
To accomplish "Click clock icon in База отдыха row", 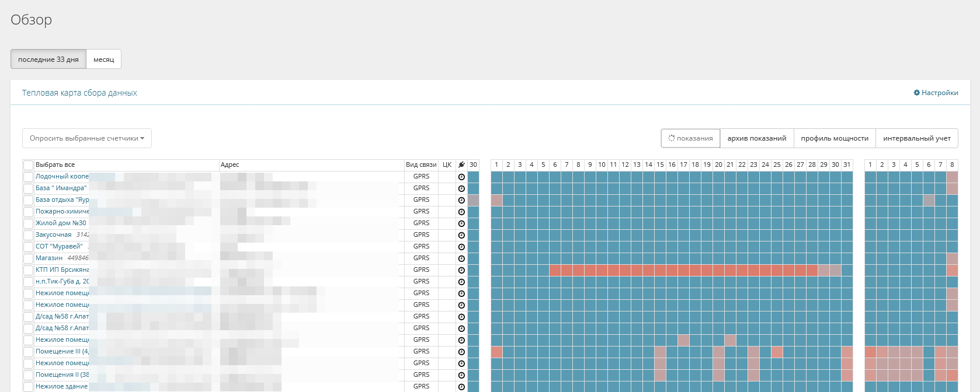I will (461, 200).
